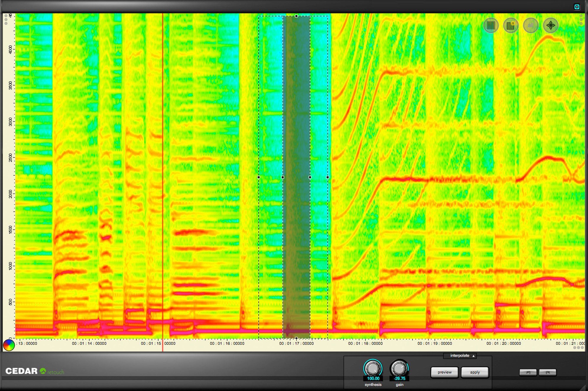Open the spectrogram color wheel icon
Viewport: 588px width, 391px height.
click(x=9, y=345)
